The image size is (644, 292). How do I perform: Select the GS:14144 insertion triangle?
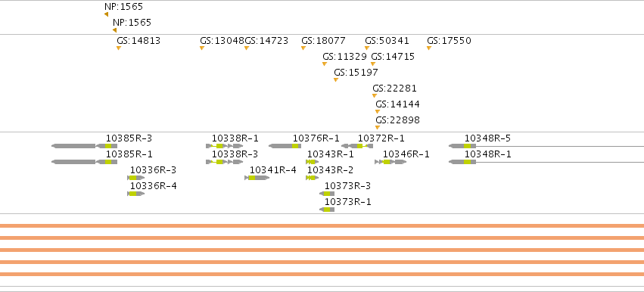coord(378,112)
